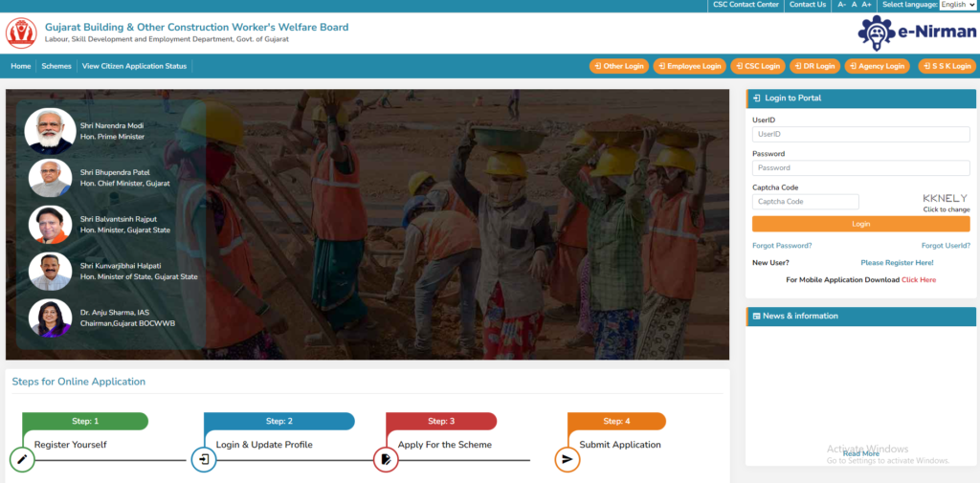Open CSC Contact Center link
The width and height of the screenshot is (980, 483).
(746, 5)
